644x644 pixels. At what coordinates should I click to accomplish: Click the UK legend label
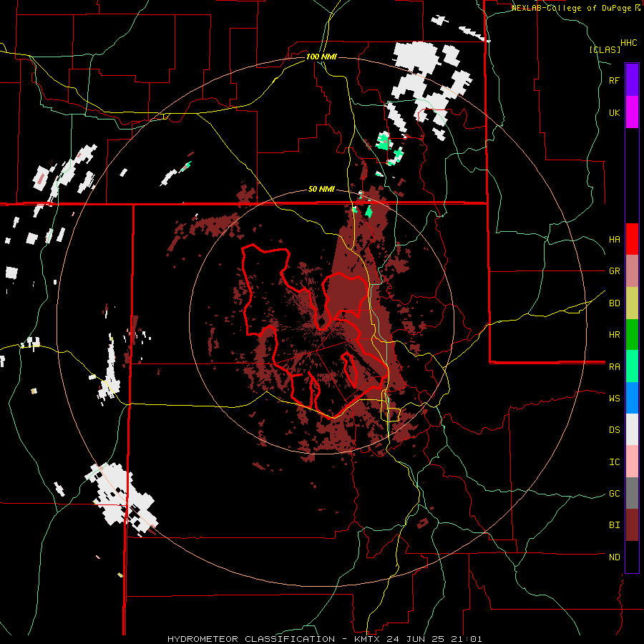[615, 112]
